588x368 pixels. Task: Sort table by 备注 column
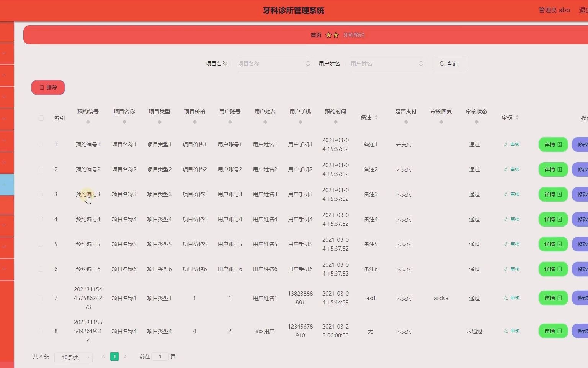click(376, 117)
